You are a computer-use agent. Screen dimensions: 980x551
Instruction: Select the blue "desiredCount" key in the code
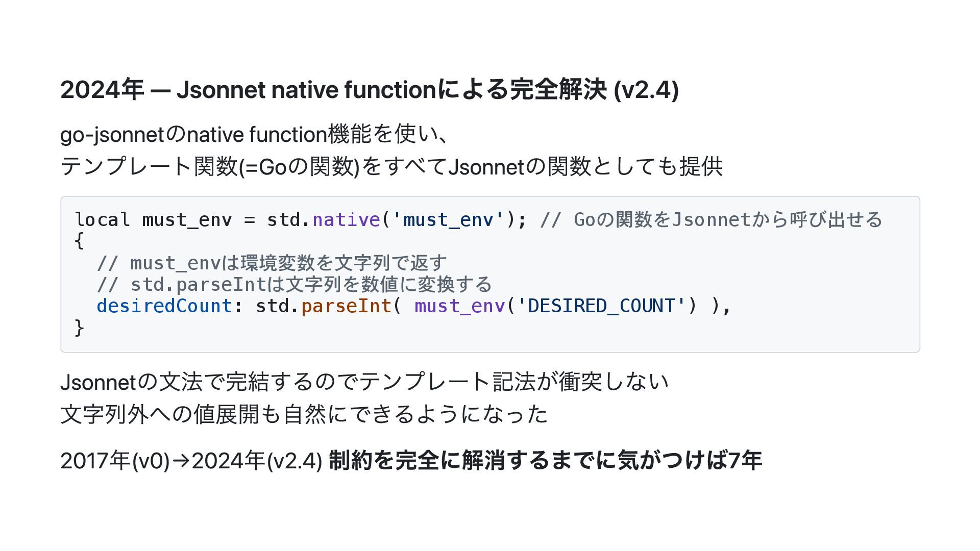pyautogui.click(x=164, y=306)
